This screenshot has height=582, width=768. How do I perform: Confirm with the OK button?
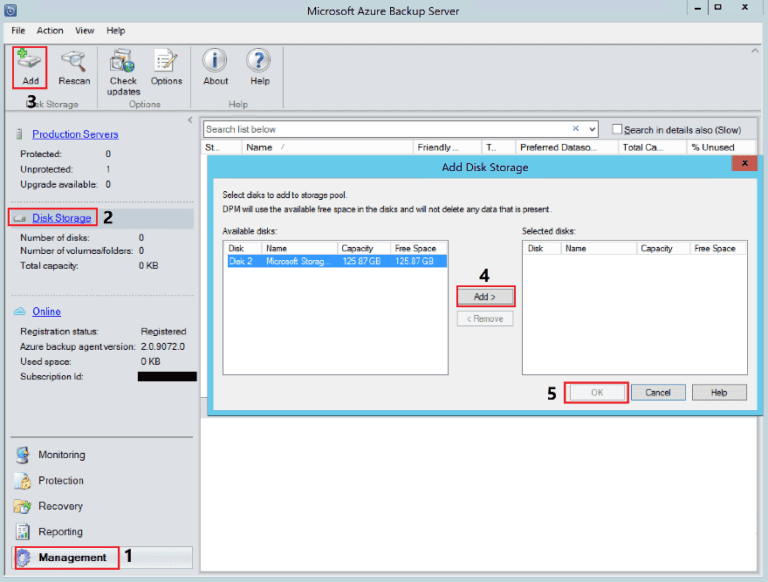[x=596, y=392]
